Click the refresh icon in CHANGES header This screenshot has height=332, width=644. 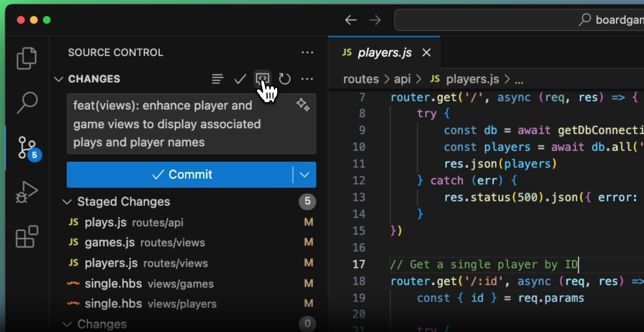285,79
